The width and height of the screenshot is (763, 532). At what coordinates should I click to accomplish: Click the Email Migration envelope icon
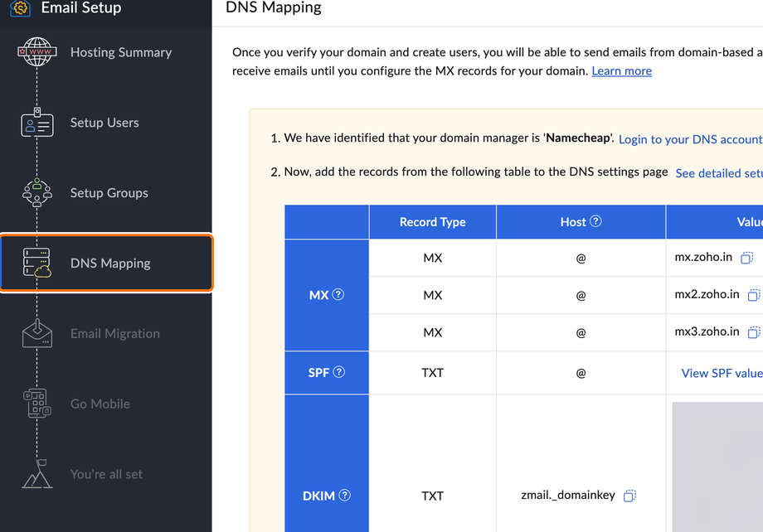(x=37, y=334)
